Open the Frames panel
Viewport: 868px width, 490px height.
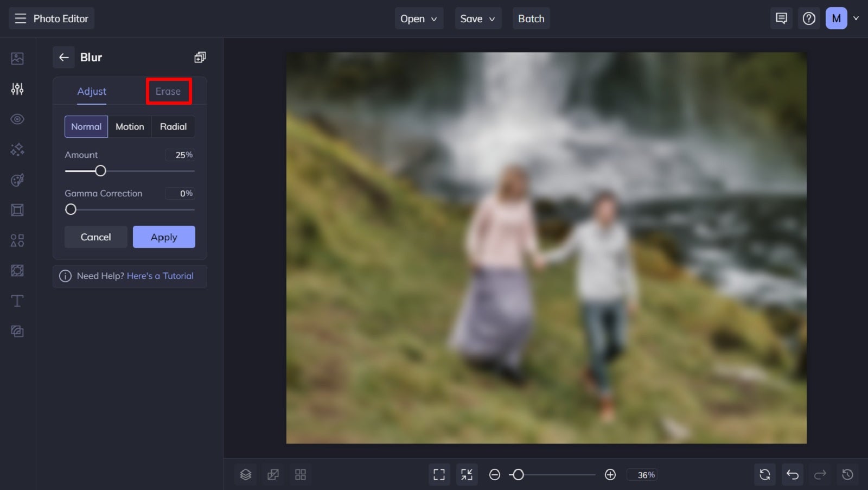[17, 210]
